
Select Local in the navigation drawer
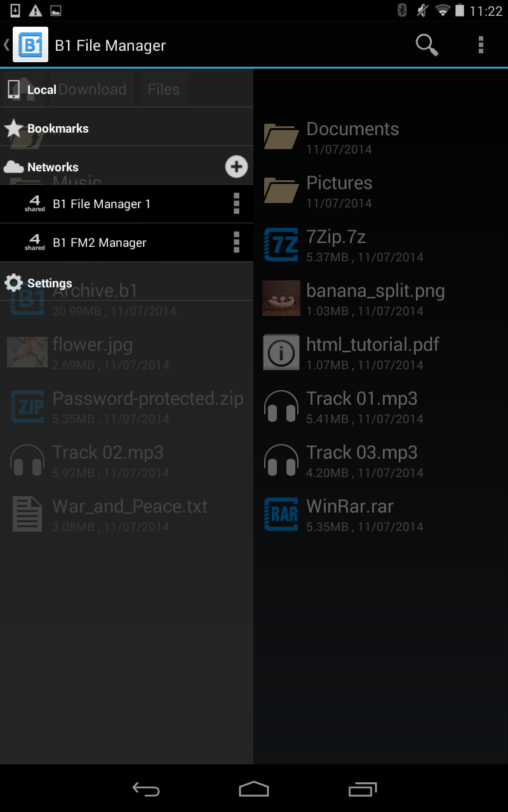point(127,89)
